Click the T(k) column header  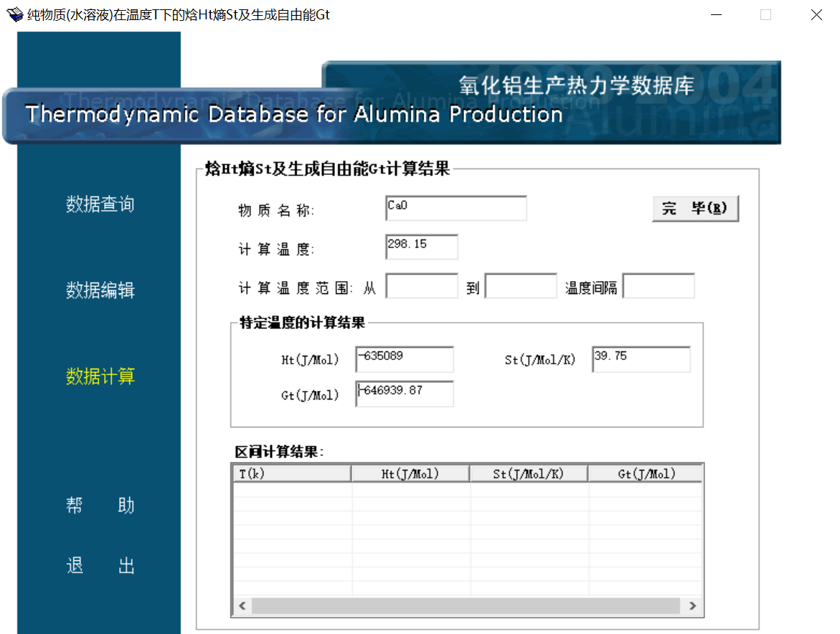(x=291, y=473)
